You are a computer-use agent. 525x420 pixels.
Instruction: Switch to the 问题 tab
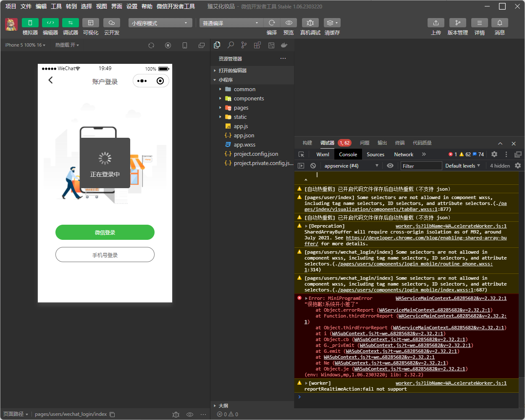365,143
